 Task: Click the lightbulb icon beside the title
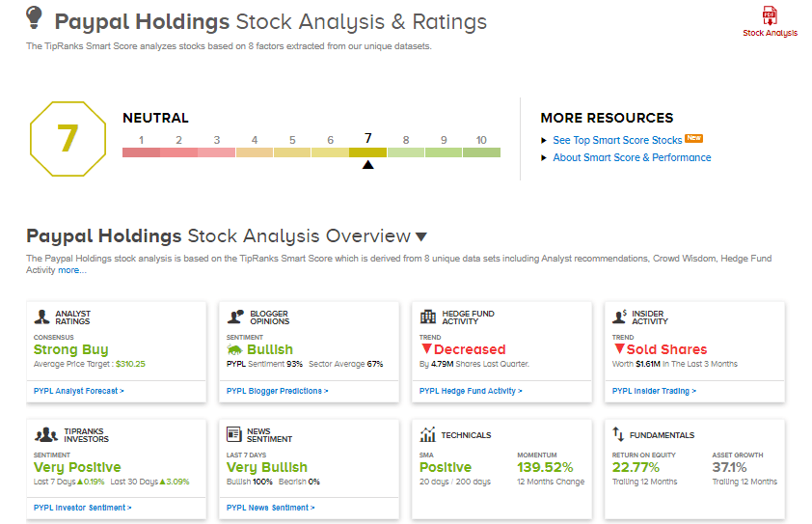(34, 17)
